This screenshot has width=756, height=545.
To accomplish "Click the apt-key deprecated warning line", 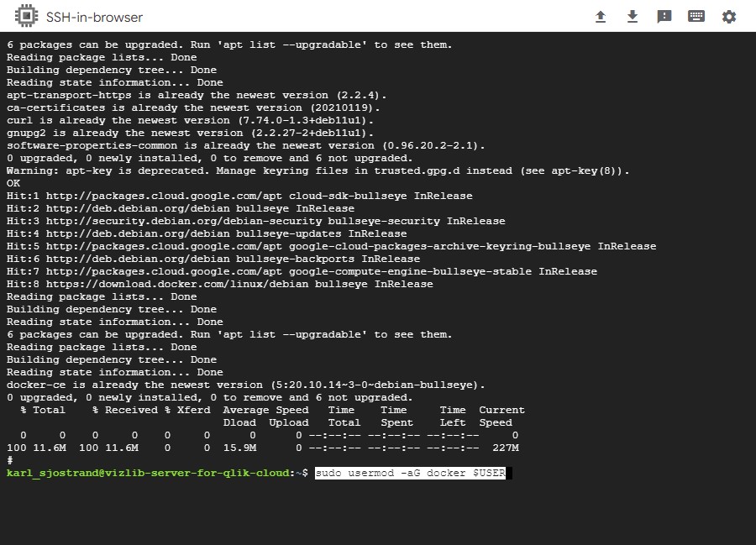I will pos(318,170).
